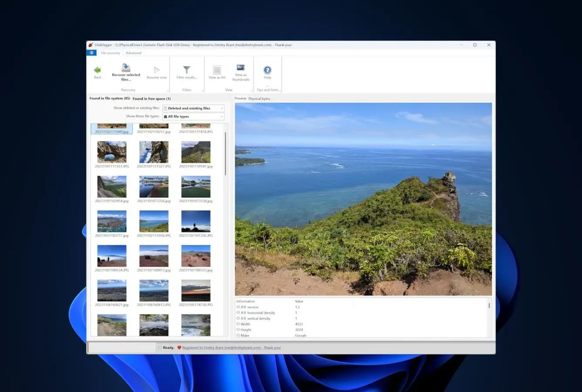Screen dimensions: 582x392
Task: Click the Height value 3024
Action: [299, 330]
